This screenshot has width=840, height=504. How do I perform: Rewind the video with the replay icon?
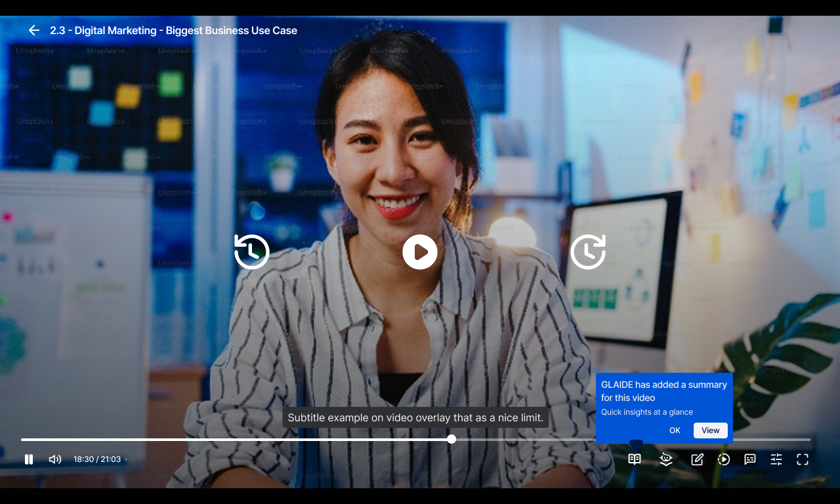(252, 252)
